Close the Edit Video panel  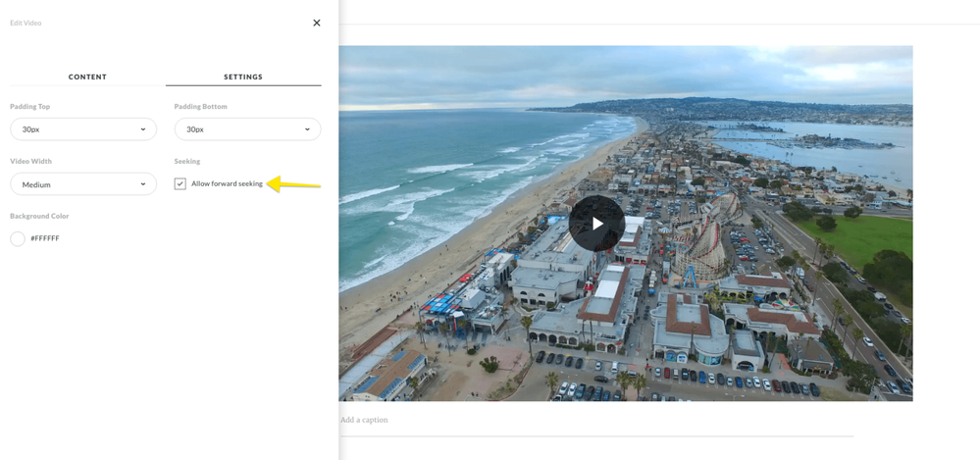click(317, 24)
